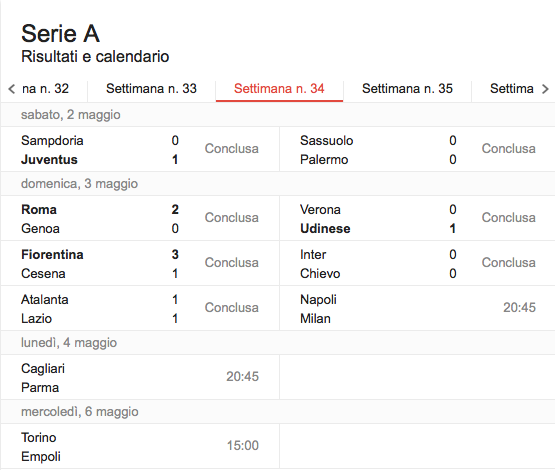Switch to the Settimana n. 33 tab
This screenshot has height=470, width=555.
[151, 89]
